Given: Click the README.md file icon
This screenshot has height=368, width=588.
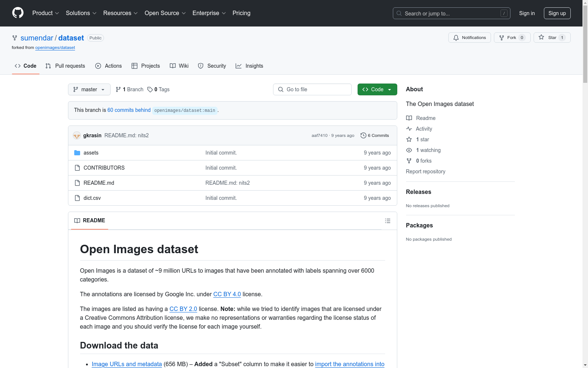Looking at the screenshot, I should 77,183.
